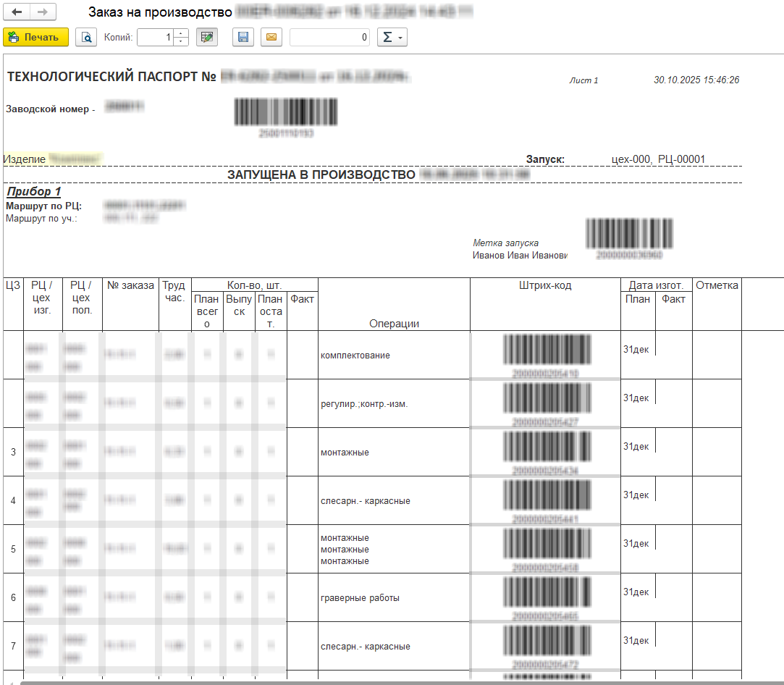Toggle the edit mode table icon
Image resolution: width=784 pixels, height=685 pixels.
(207, 37)
